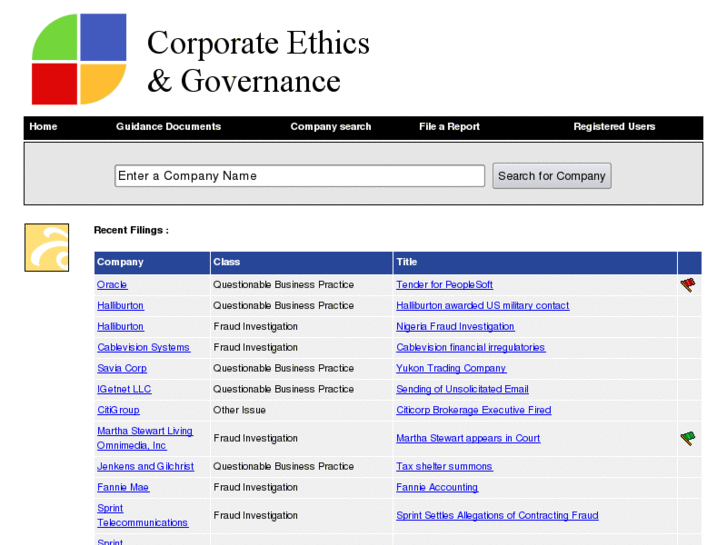Open the Oracle company link

pos(112,285)
